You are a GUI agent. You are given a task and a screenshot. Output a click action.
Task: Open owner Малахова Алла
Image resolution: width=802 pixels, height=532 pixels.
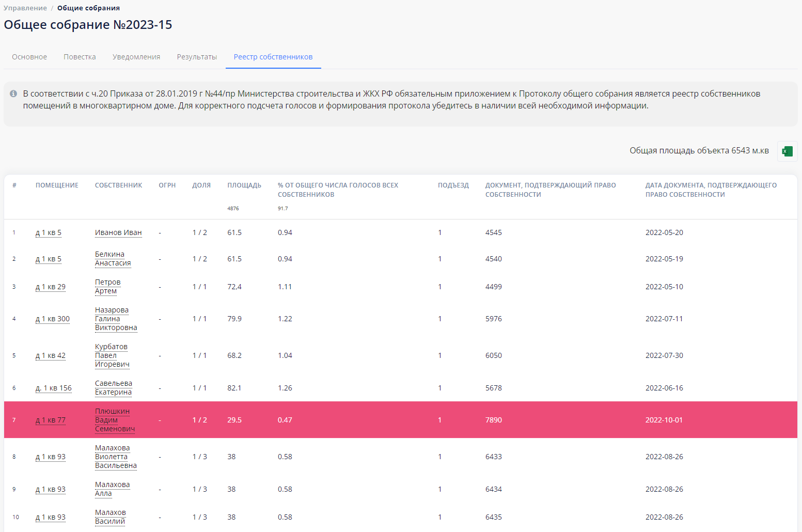pos(112,489)
